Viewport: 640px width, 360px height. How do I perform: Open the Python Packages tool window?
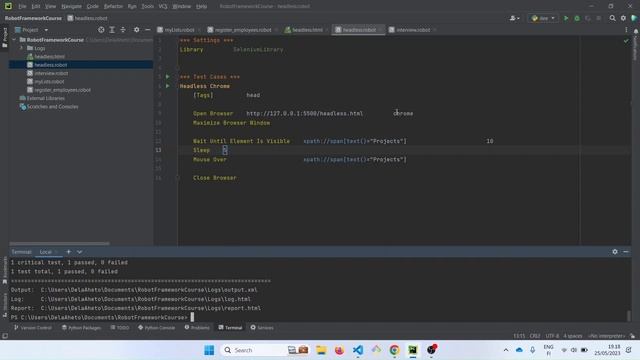[x=81, y=328]
